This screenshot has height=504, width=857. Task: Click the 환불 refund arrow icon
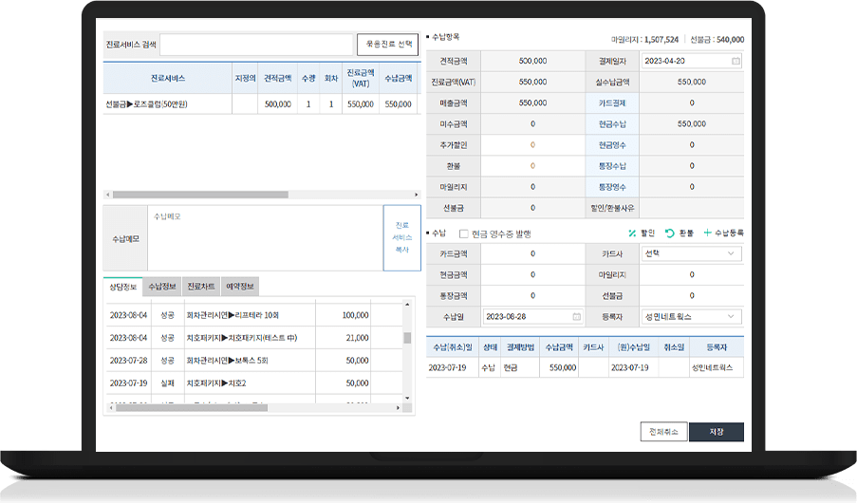[x=669, y=233]
